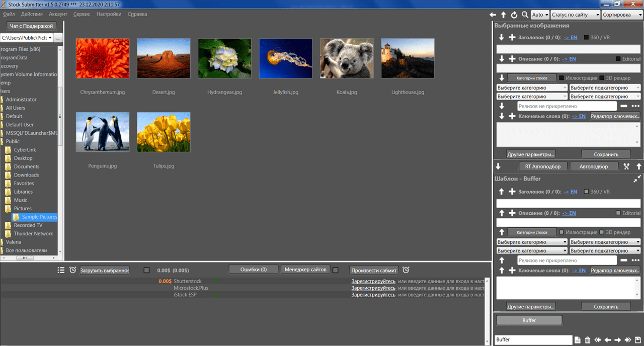The height and width of the screenshot is (346, 644).
Task: Click the alarm clock icon next to Загрузить выбранное
Action: 73,270
